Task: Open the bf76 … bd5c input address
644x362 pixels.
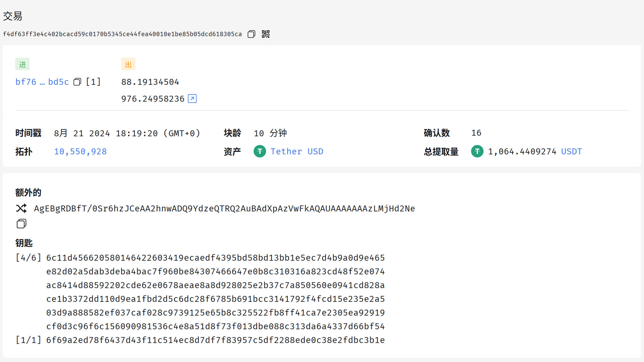Action: click(x=42, y=82)
